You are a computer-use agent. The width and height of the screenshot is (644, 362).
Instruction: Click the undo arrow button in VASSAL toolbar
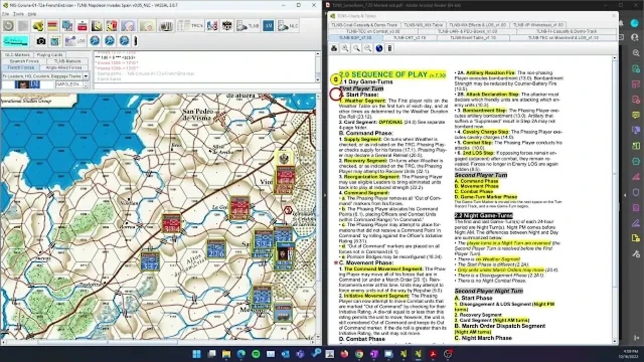coord(8,26)
